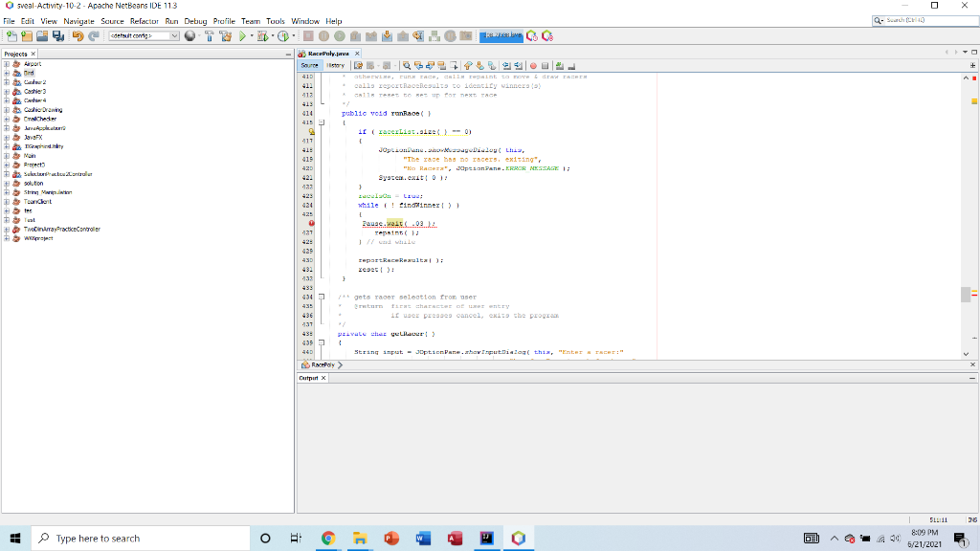Viewport: 980px width, 551px height.
Task: Collapse the runBace method code fold
Action: coord(322,121)
